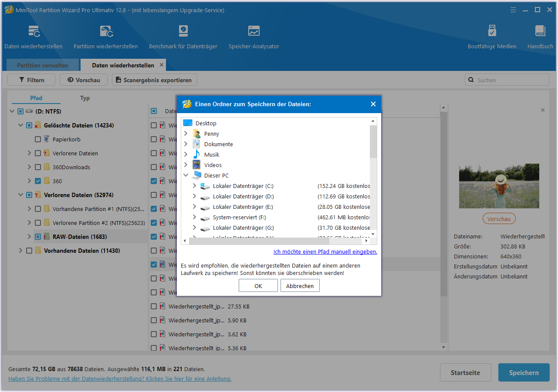Viewport: 558px width, 392px height.
Task: Click Scanergebnis exportieren
Action: (154, 80)
